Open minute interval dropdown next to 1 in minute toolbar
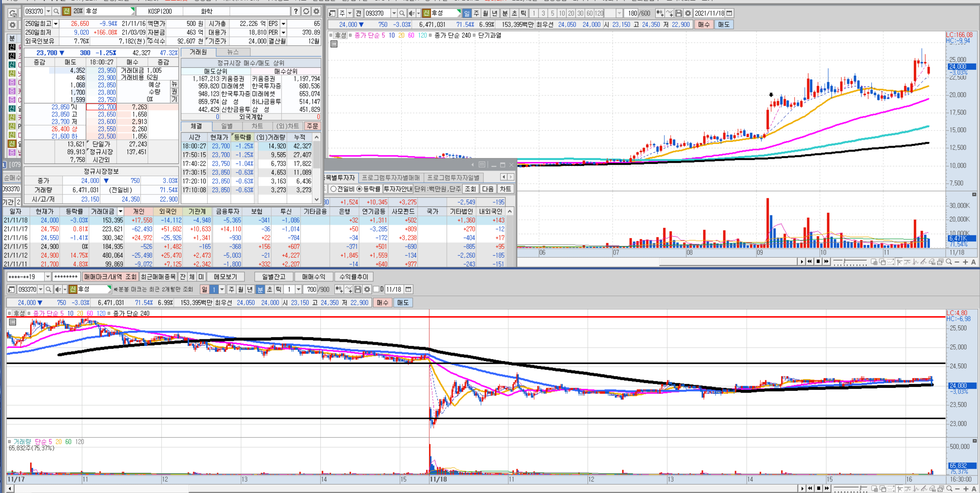 298,289
